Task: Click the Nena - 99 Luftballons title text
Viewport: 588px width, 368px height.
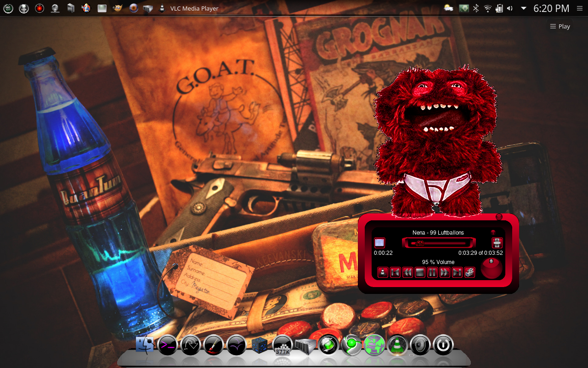Action: click(x=438, y=233)
